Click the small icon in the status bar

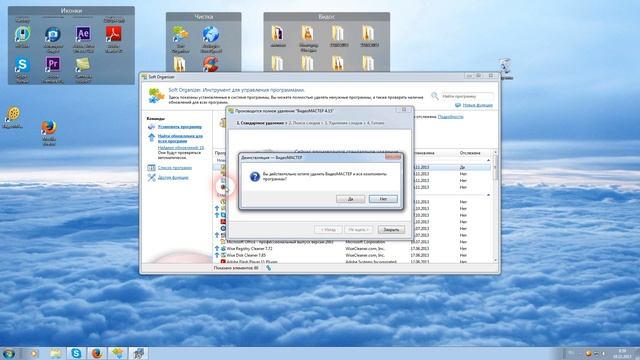[x=269, y=268]
